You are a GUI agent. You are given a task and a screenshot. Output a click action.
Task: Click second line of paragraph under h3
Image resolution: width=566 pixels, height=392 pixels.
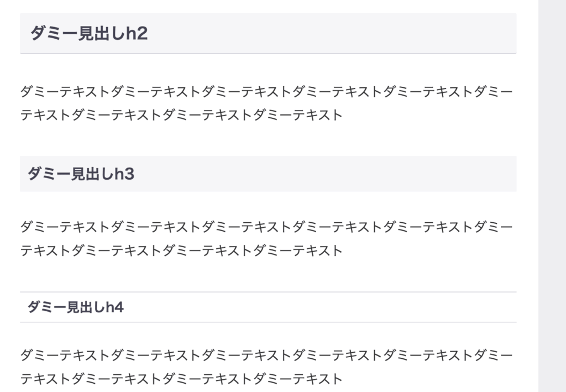pos(181,250)
